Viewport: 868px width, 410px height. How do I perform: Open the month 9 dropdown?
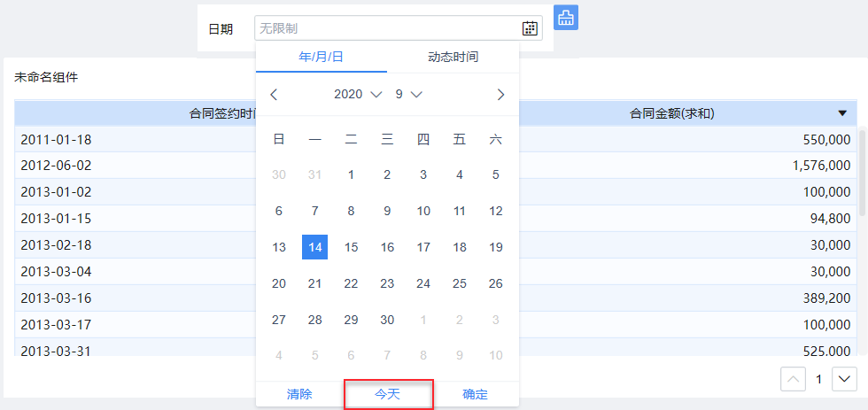coord(408,94)
